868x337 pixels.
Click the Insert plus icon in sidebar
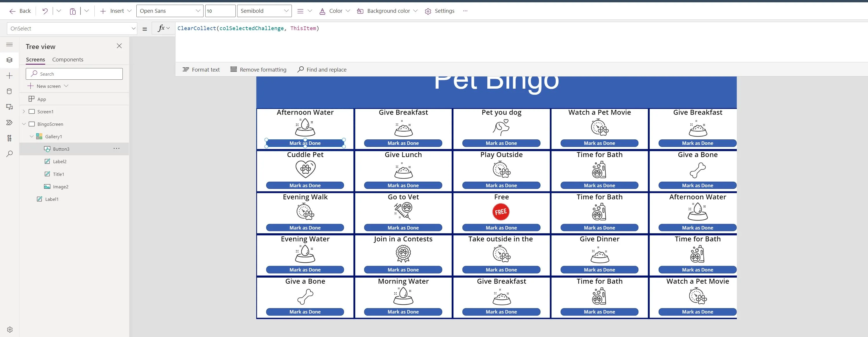click(x=10, y=76)
